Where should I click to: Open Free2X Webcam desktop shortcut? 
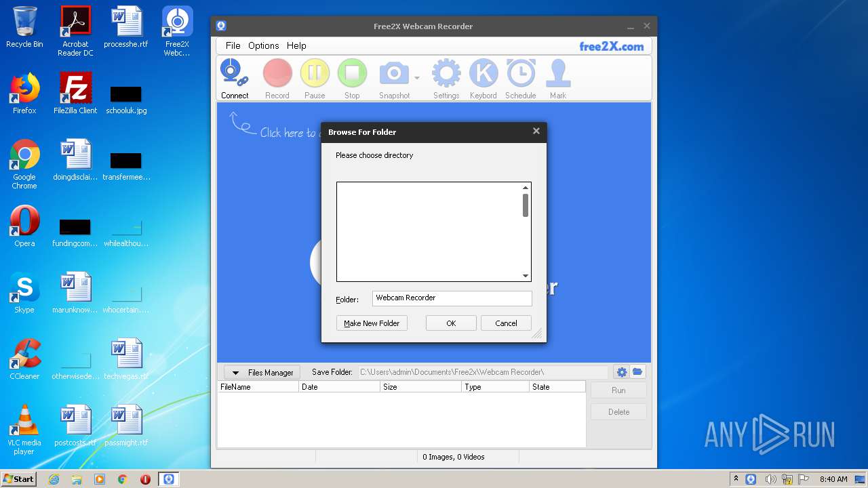click(177, 31)
